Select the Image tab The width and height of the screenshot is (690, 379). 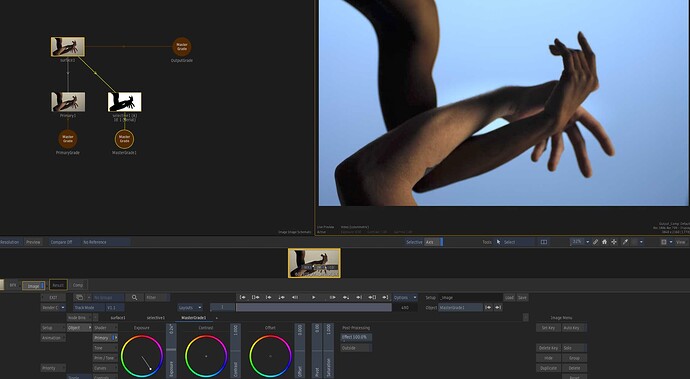tap(33, 286)
